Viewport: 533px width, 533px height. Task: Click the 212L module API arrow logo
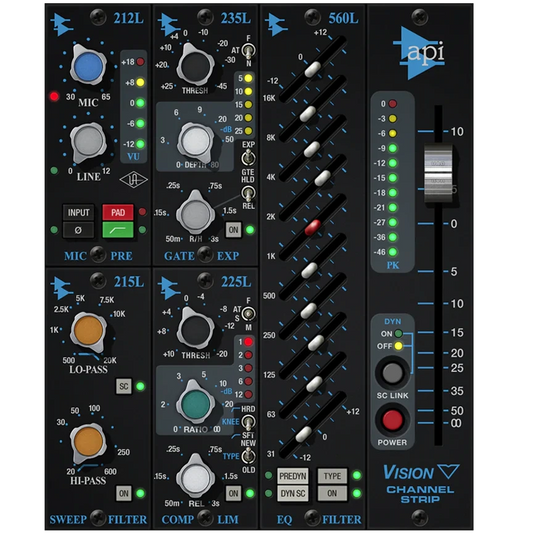coord(62,24)
